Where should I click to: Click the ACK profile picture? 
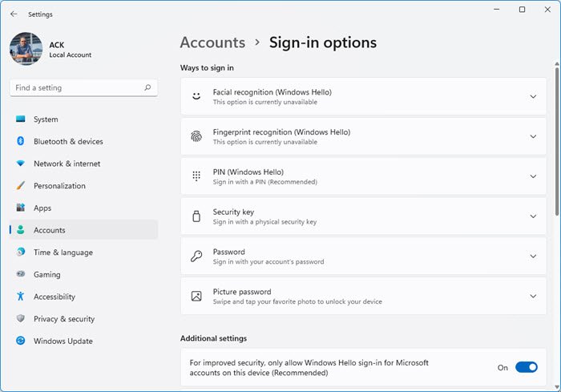click(26, 49)
